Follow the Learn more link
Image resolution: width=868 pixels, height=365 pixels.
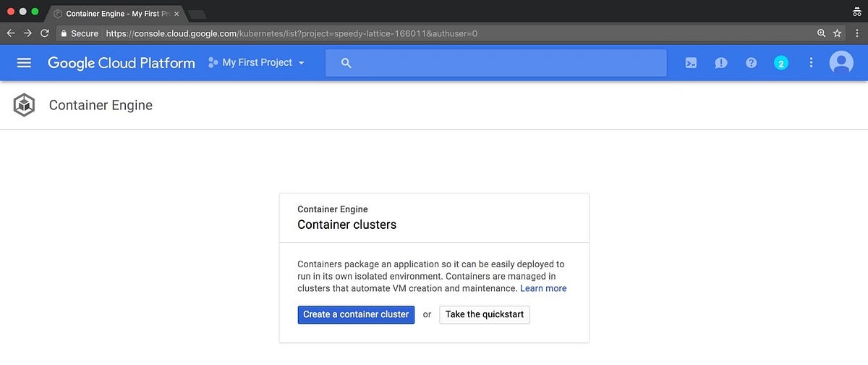543,288
